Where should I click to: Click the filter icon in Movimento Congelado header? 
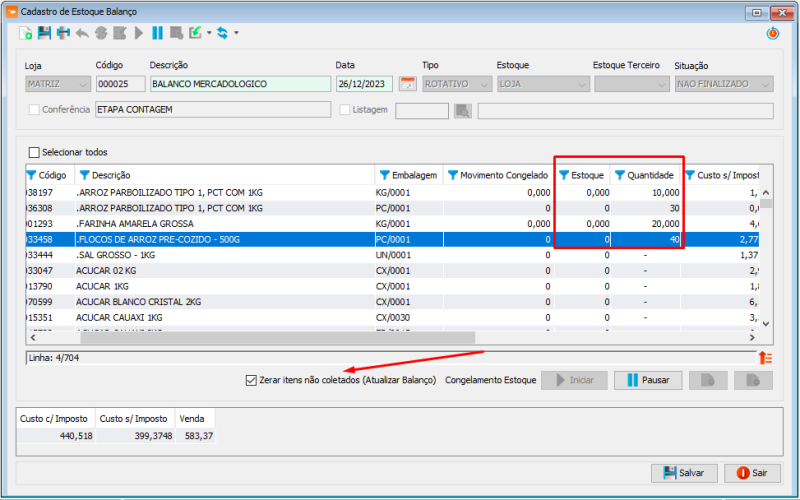(x=453, y=175)
